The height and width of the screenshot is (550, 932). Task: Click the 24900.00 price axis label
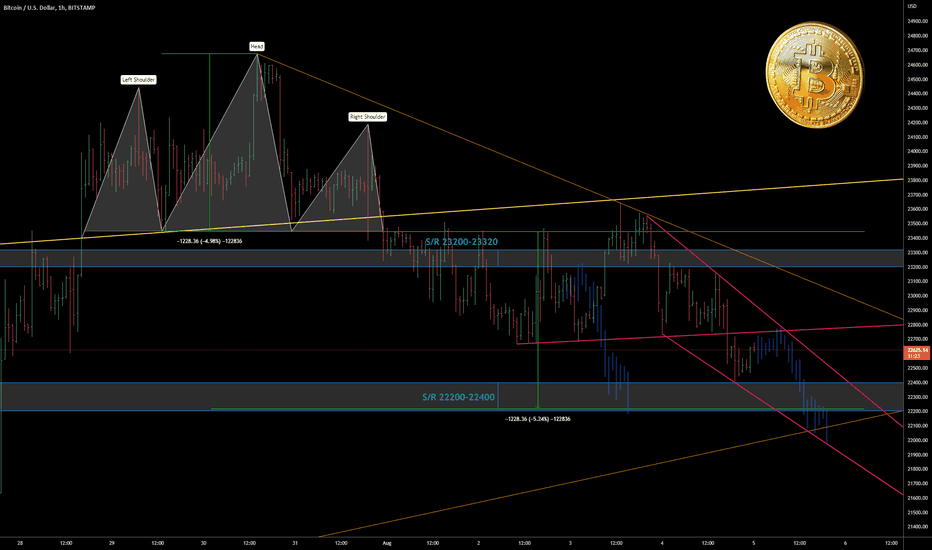point(918,21)
